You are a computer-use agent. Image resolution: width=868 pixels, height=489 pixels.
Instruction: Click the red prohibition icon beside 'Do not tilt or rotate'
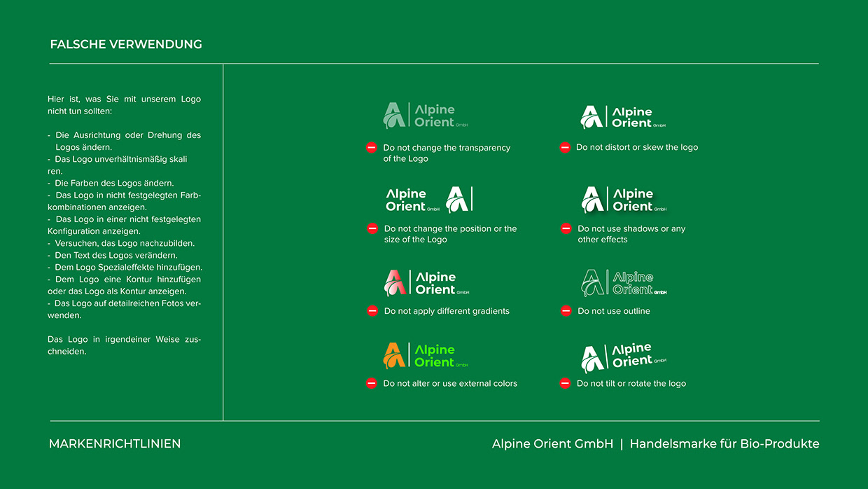click(x=565, y=383)
